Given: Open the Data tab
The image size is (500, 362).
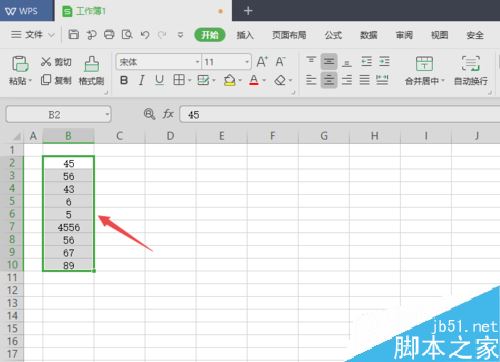Looking at the screenshot, I should [369, 35].
